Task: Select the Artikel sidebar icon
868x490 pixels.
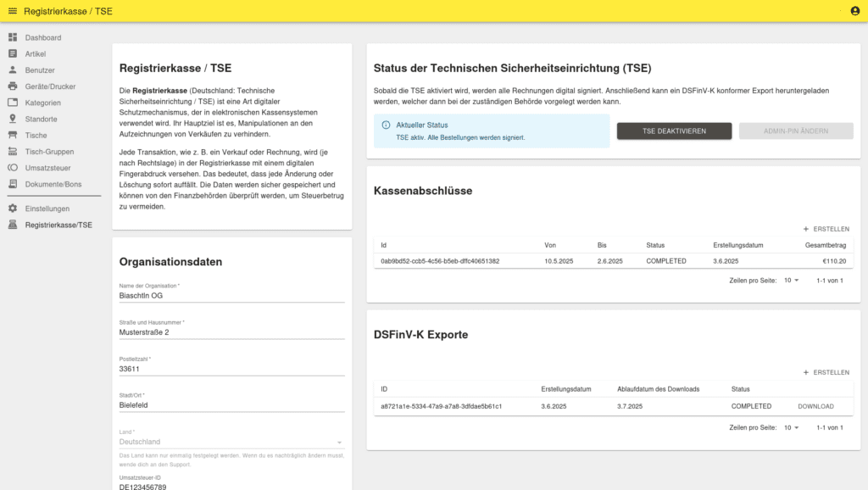Action: (x=13, y=53)
